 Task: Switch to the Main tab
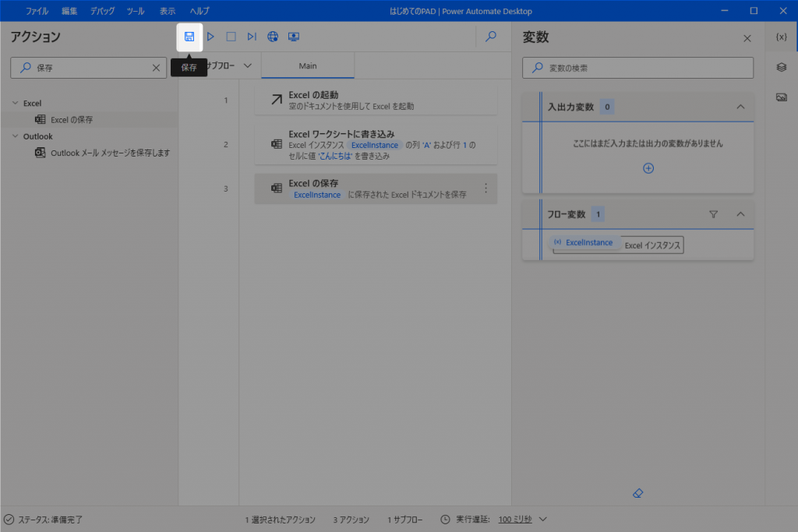coord(308,66)
